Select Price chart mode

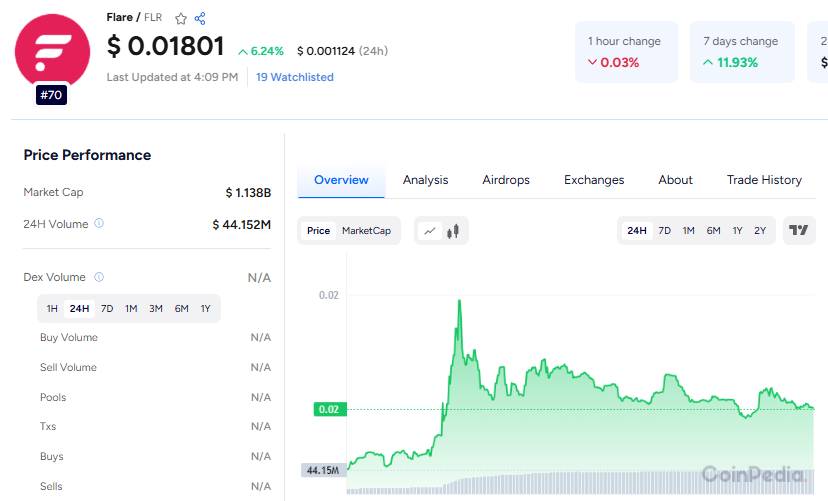tap(318, 231)
